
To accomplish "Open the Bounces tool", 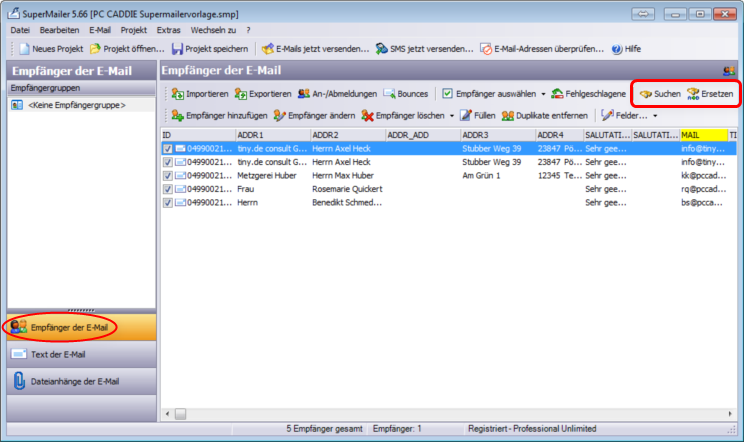I will coord(389,93).
